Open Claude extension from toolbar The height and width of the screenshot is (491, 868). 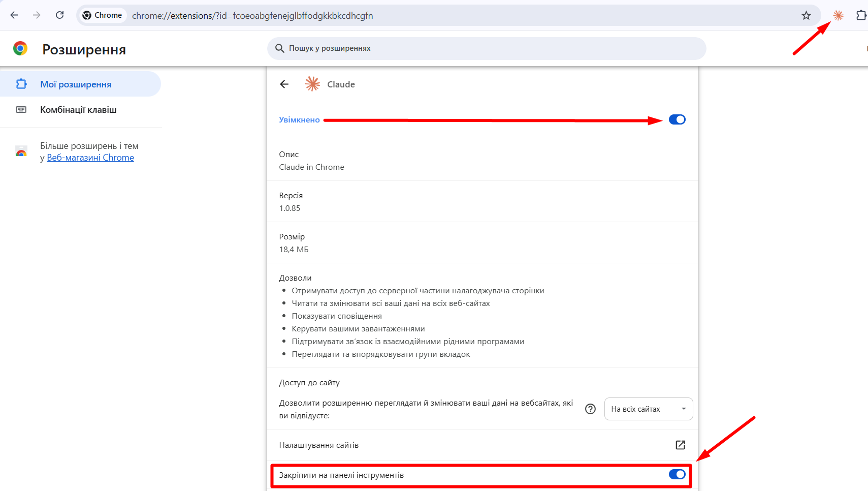pos(838,15)
